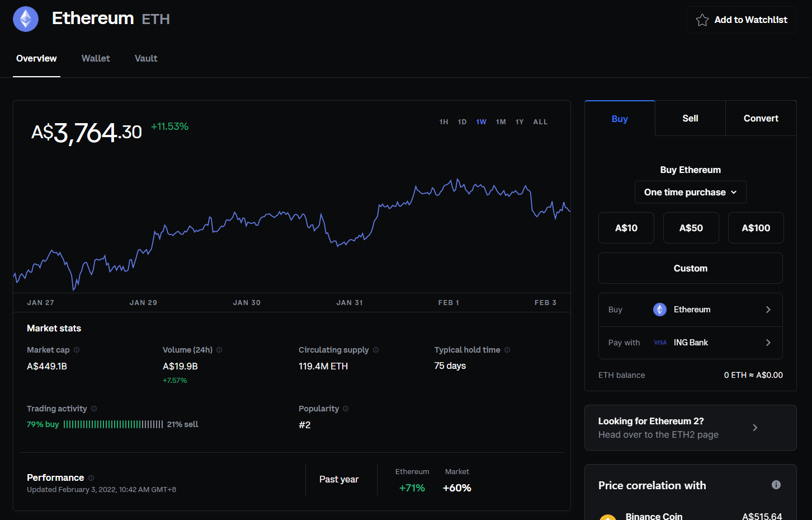Click the +11.53% change value
This screenshot has width=812, height=520.
(170, 127)
